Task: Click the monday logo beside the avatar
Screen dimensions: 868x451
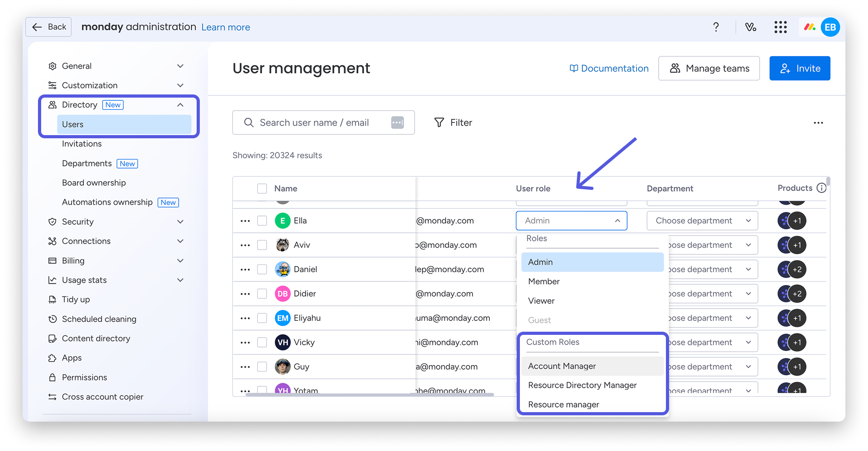Action: pyautogui.click(x=810, y=27)
